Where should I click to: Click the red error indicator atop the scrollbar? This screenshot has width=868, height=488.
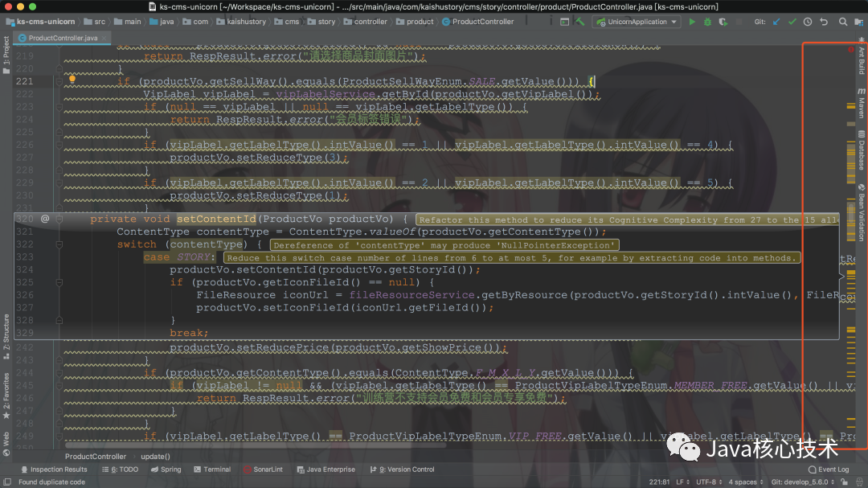click(851, 50)
